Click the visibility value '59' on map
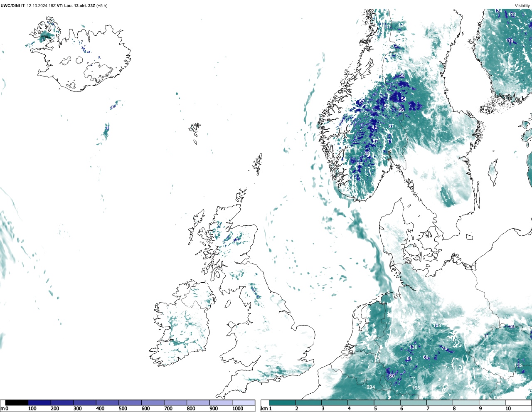This screenshot has height=412, width=532. (x=387, y=106)
